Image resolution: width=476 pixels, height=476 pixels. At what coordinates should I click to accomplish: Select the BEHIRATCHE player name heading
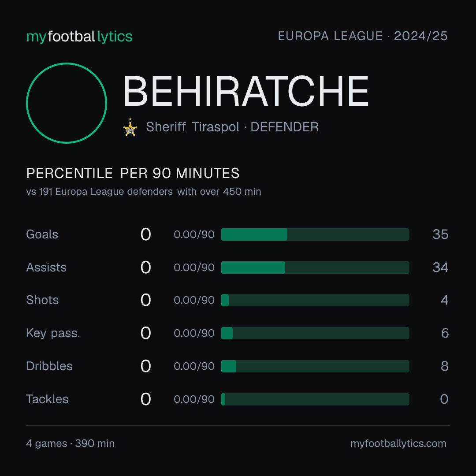click(x=245, y=91)
